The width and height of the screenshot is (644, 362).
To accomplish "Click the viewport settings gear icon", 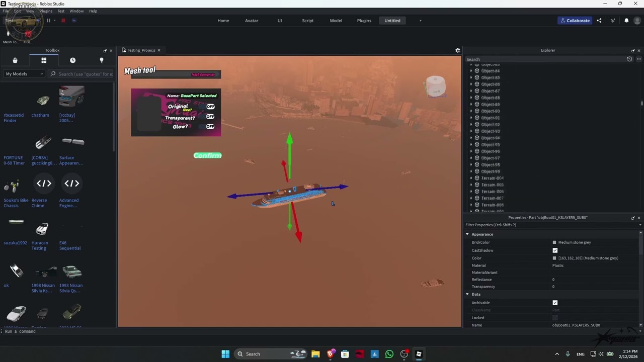I will pos(457,50).
